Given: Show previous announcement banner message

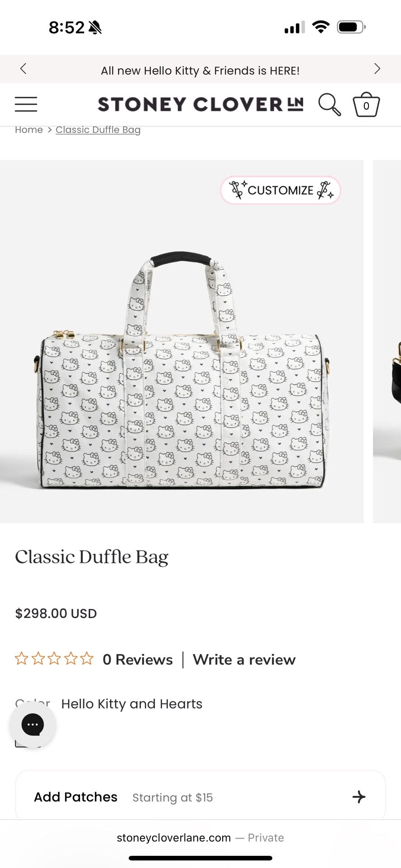Looking at the screenshot, I should (24, 69).
